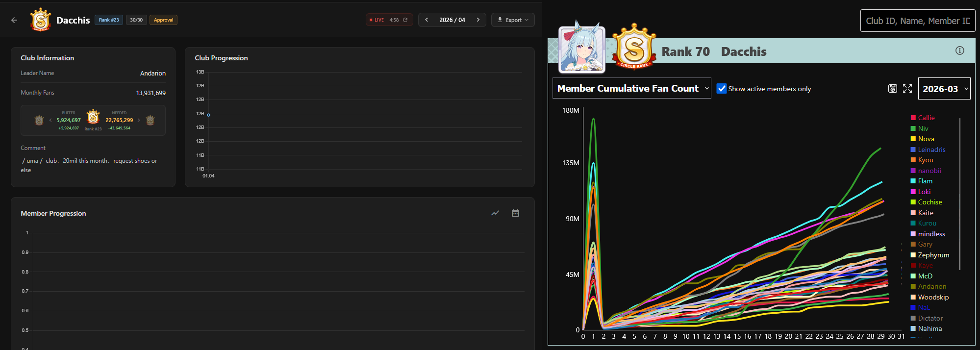Toggle Callie series in legend
This screenshot has width=980, height=350.
[x=923, y=118]
